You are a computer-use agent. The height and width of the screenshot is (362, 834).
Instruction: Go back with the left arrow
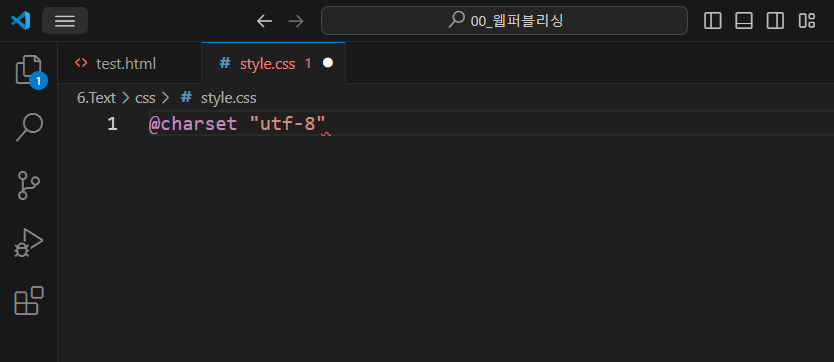click(264, 21)
